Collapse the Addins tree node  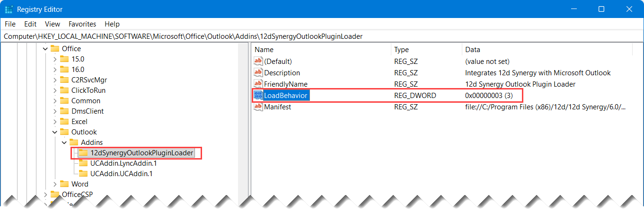(64, 143)
